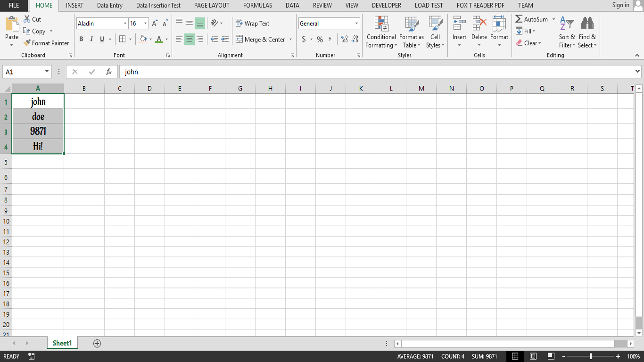The image size is (644, 362).
Task: Expand the AutoSum dropdown arrow
Action: coord(553,19)
